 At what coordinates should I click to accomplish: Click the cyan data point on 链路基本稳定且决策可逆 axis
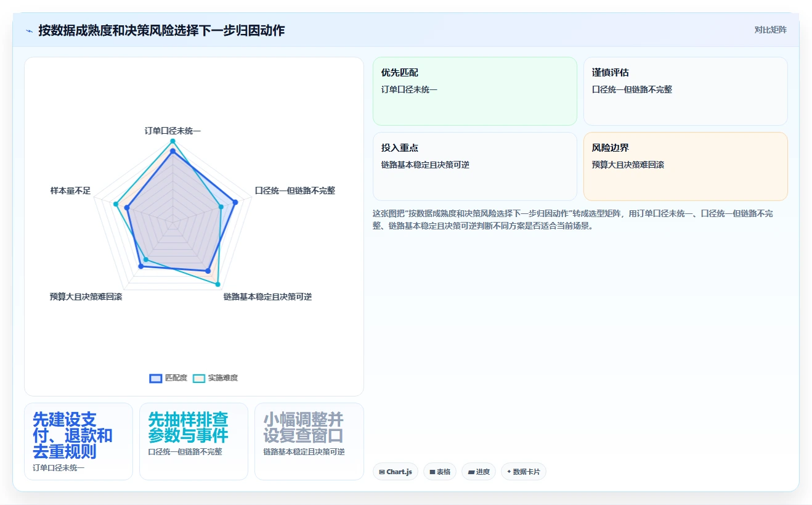pos(217,284)
